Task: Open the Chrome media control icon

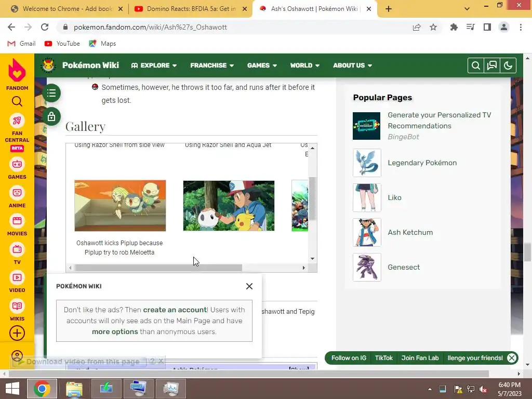Action: pyautogui.click(x=471, y=27)
